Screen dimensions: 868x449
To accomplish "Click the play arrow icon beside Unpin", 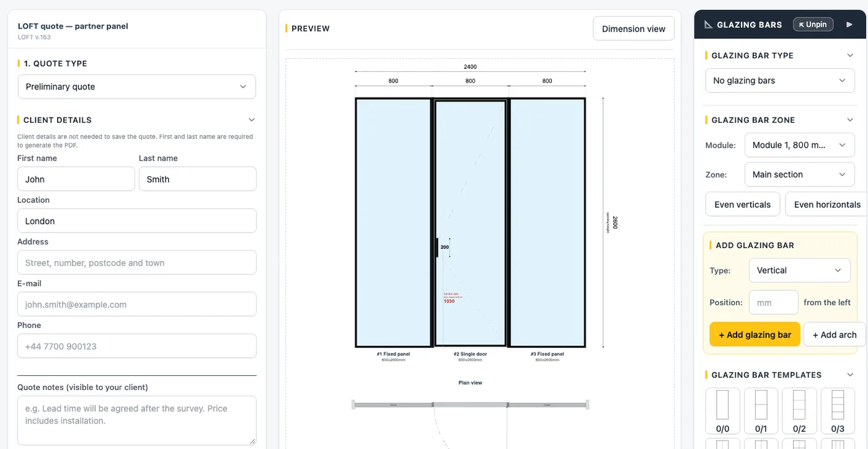I will (x=849, y=25).
